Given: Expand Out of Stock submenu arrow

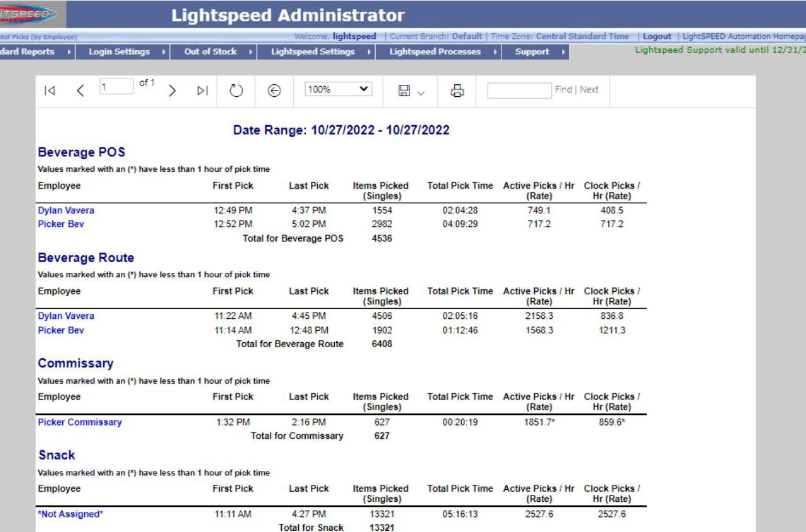Looking at the screenshot, I should (250, 52).
